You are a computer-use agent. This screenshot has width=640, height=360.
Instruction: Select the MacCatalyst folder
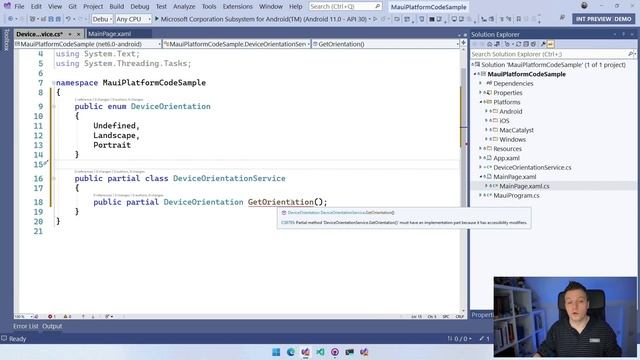[516, 130]
